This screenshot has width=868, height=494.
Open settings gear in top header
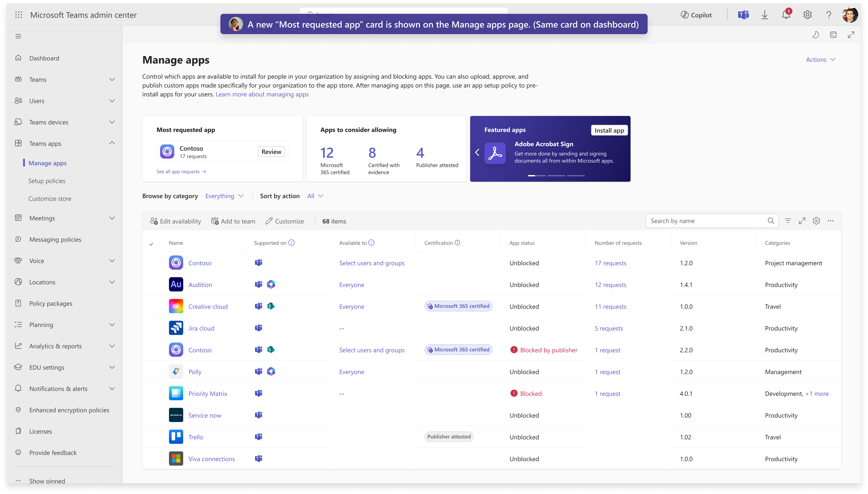point(807,15)
